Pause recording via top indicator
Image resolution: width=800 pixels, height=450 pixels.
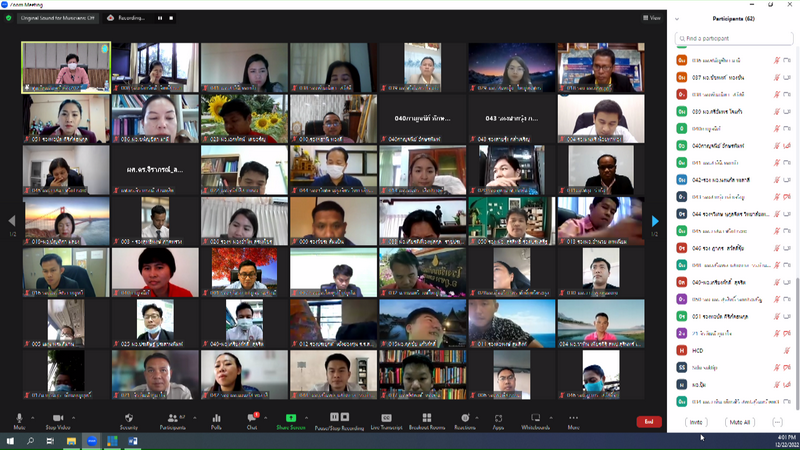click(x=160, y=18)
